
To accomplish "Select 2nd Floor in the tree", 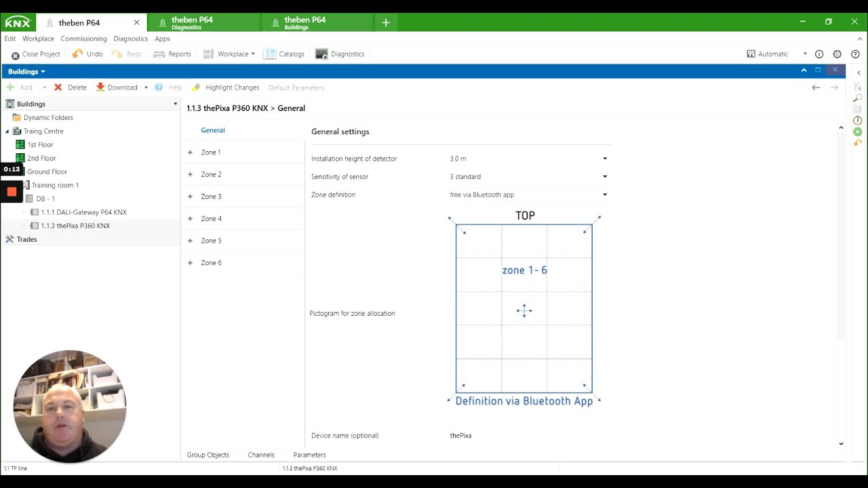I will [41, 158].
